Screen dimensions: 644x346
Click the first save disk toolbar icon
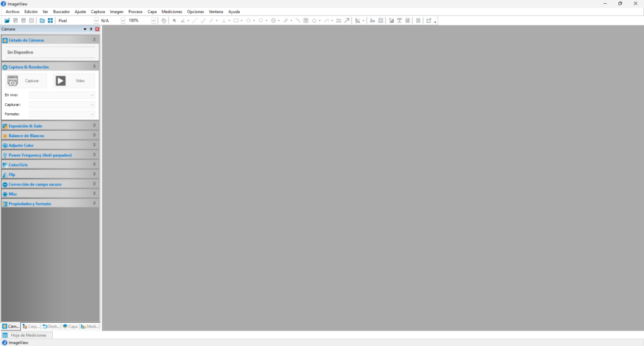pos(16,21)
